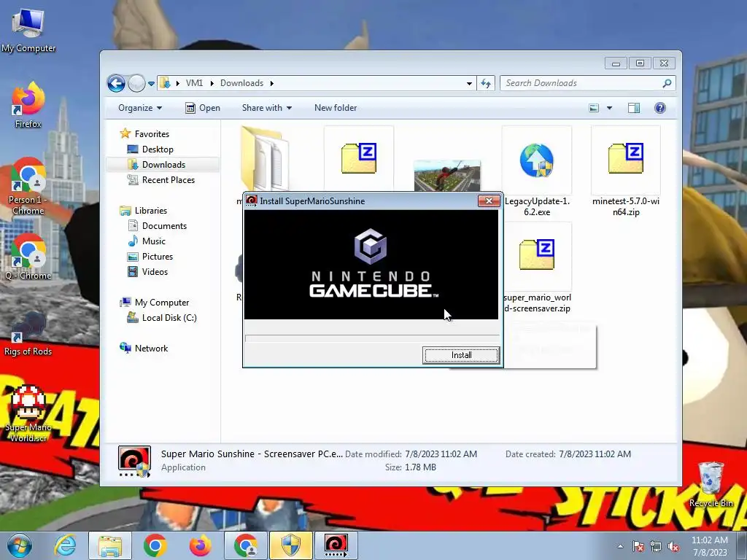Open Explorer help with the question mark icon

pos(659,108)
